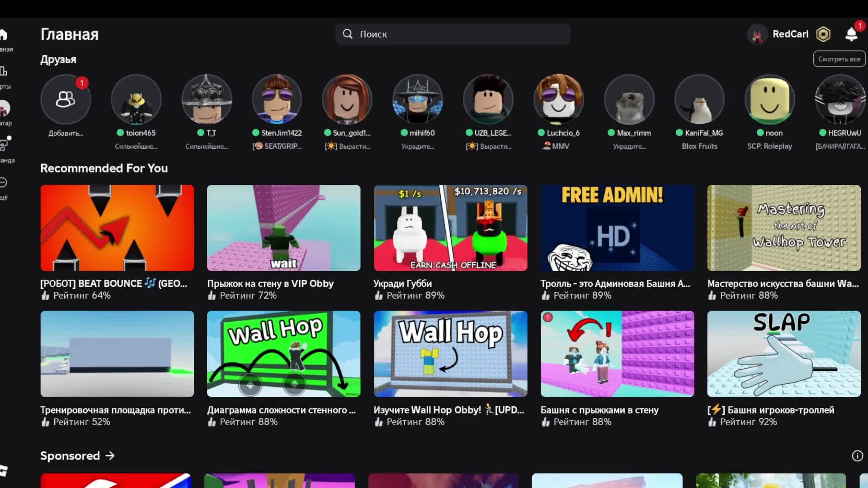Open friend HEGRUwU's avatar
This screenshot has width=868, height=488.
click(x=840, y=99)
